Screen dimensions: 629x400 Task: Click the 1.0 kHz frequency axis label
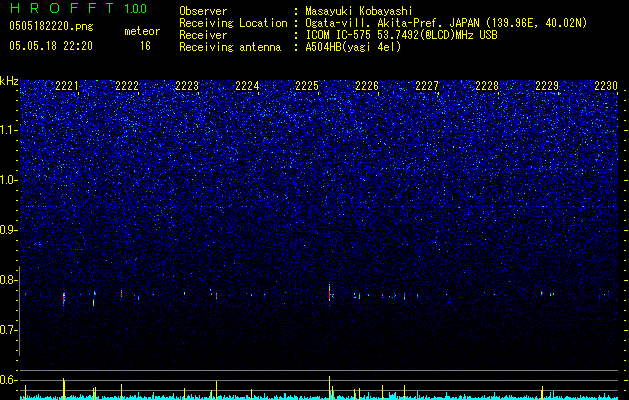click(x=9, y=180)
